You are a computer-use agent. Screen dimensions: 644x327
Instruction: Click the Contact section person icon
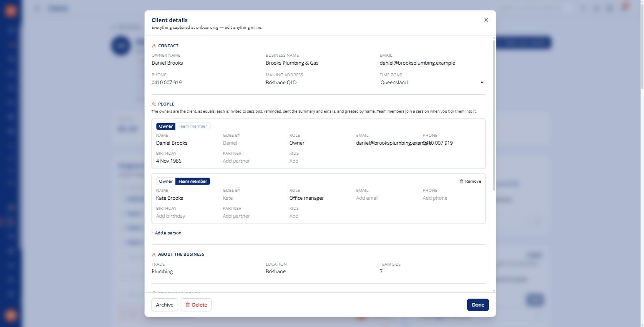click(154, 46)
